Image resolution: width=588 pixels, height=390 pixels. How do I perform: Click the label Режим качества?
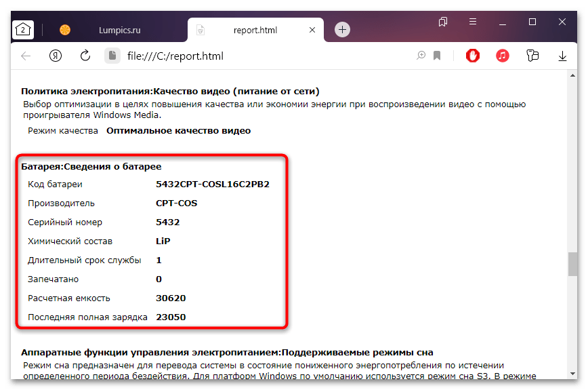point(62,131)
